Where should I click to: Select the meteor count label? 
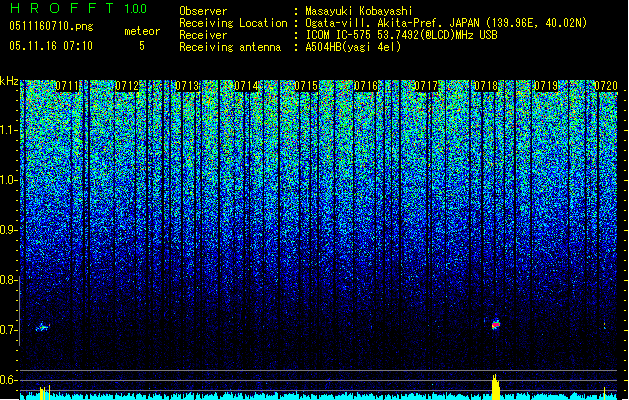point(142,31)
